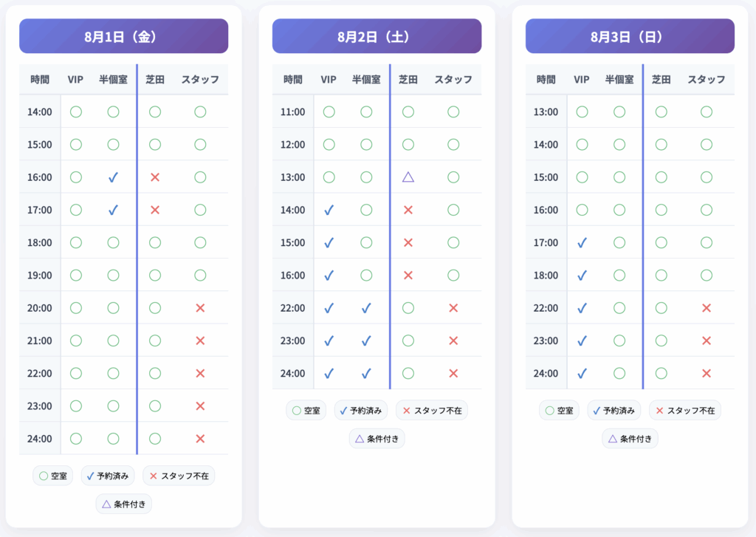This screenshot has height=537, width=756.
Task: Click VIP checkmark at 14:00 on 8月2日
Action: click(x=329, y=210)
